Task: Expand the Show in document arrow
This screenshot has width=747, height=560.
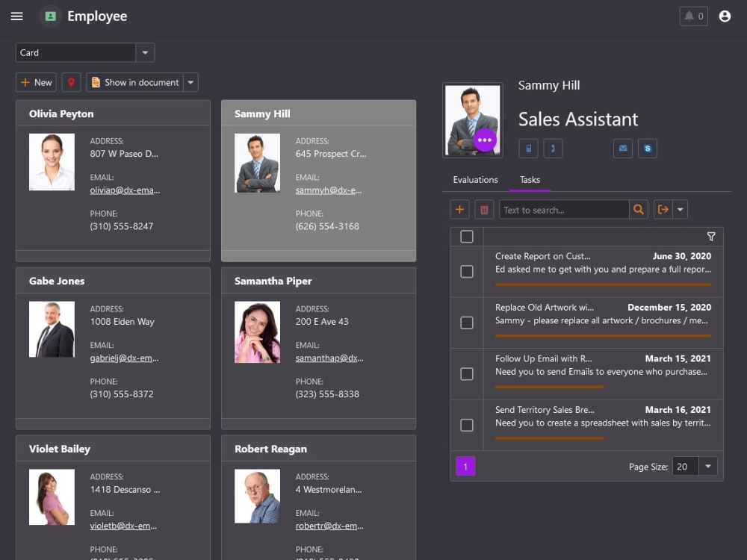Action: click(x=190, y=82)
